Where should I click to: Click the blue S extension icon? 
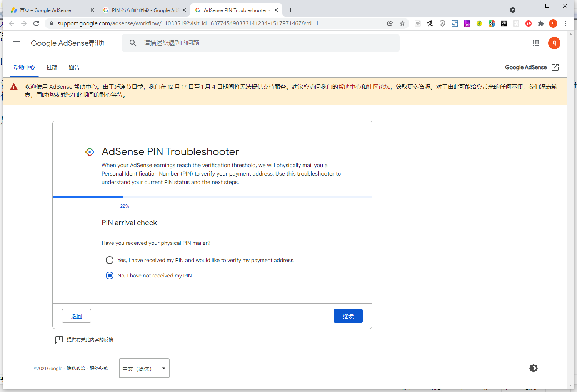[x=455, y=23]
